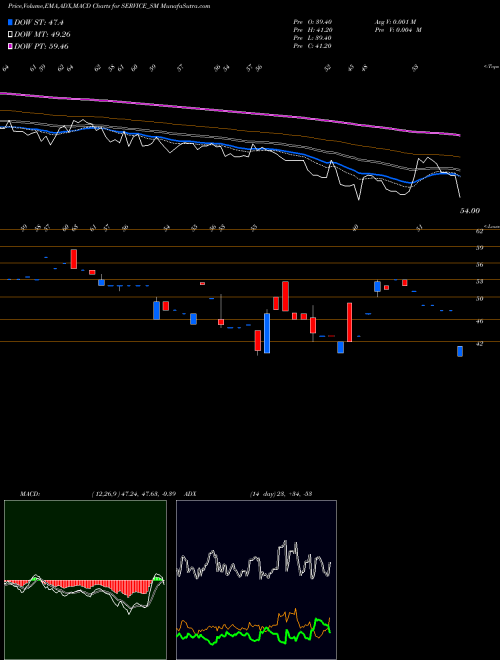Click the magenta long-term moving average line
500x660 pixels.
point(229,111)
